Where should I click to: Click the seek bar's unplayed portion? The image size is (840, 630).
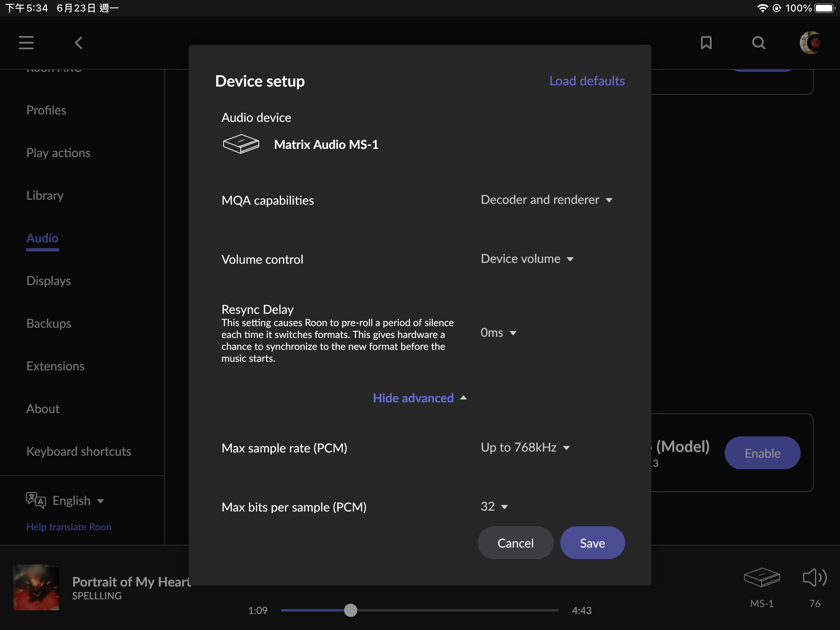pyautogui.click(x=458, y=610)
